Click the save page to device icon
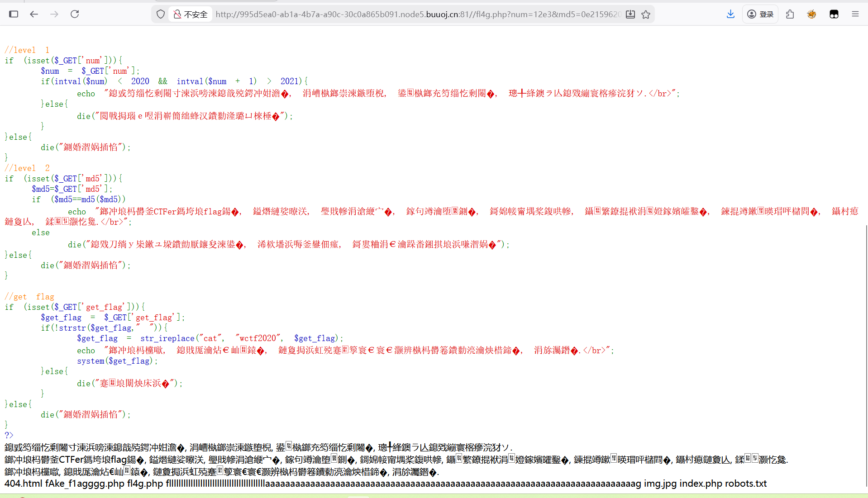This screenshot has height=498, width=868. coord(630,14)
